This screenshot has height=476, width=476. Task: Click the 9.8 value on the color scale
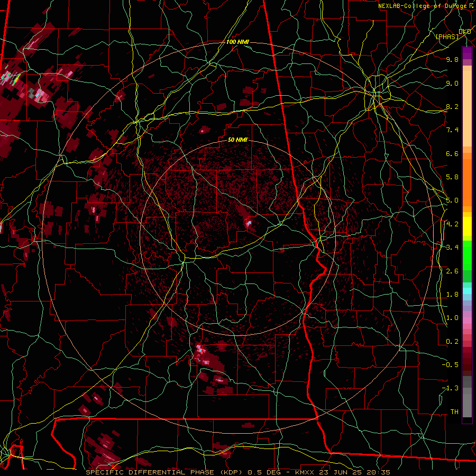tap(452, 59)
